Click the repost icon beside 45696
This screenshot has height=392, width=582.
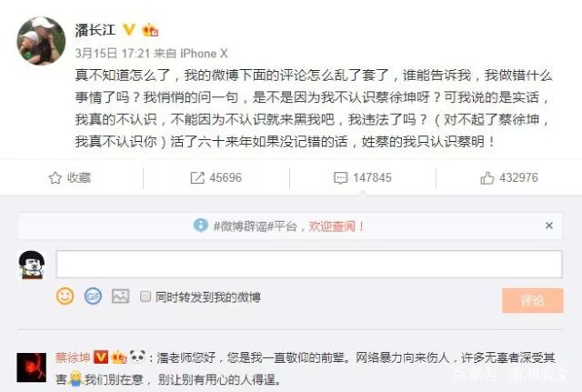click(x=197, y=178)
